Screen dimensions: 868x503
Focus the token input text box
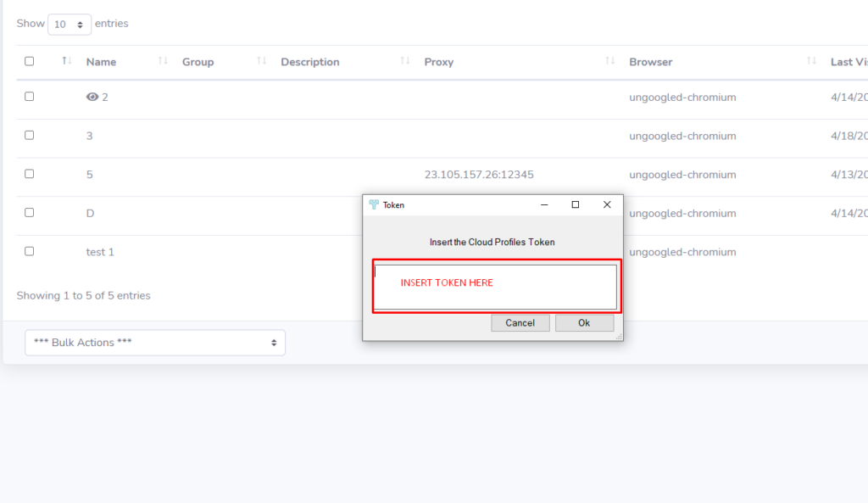pos(495,287)
